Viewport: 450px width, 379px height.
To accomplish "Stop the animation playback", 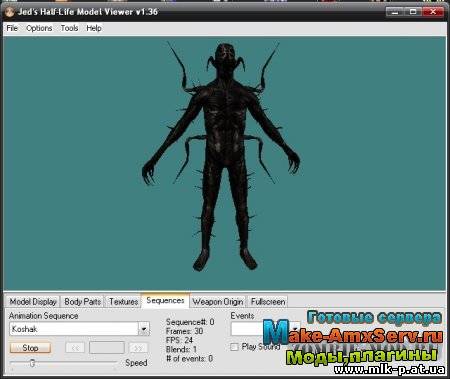I will [30, 348].
